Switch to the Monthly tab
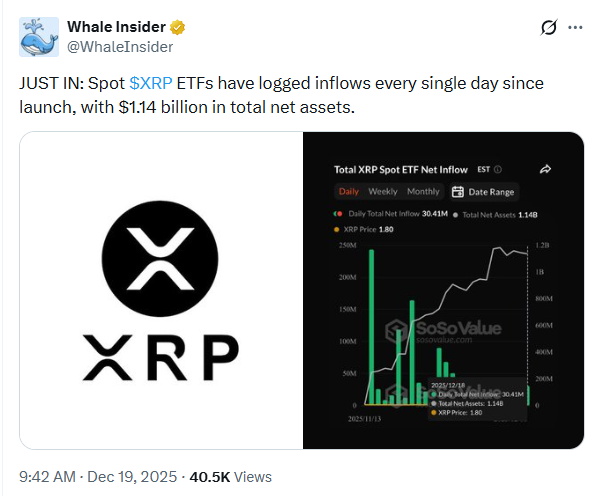The image size is (601, 496). pos(423,192)
